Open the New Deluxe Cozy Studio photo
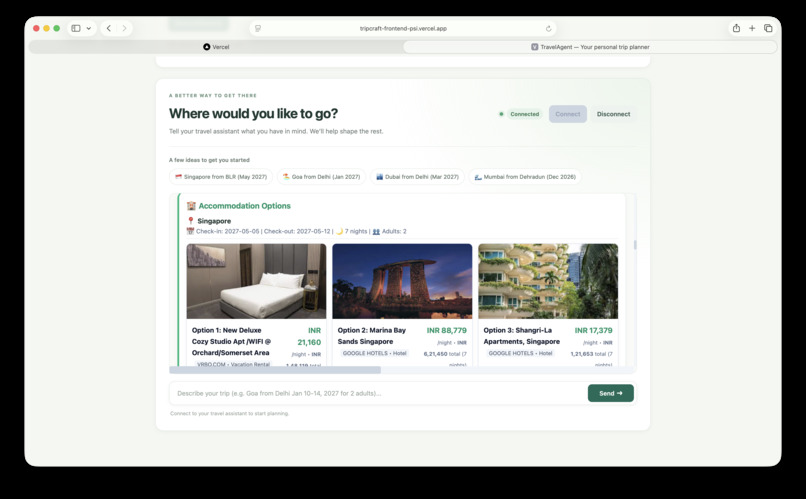The width and height of the screenshot is (806, 499). (x=256, y=281)
